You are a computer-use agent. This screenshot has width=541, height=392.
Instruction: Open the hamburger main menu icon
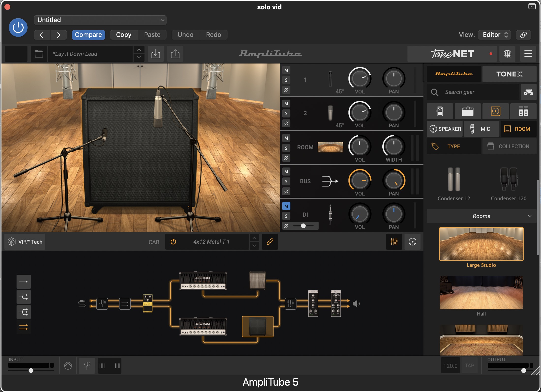528,54
